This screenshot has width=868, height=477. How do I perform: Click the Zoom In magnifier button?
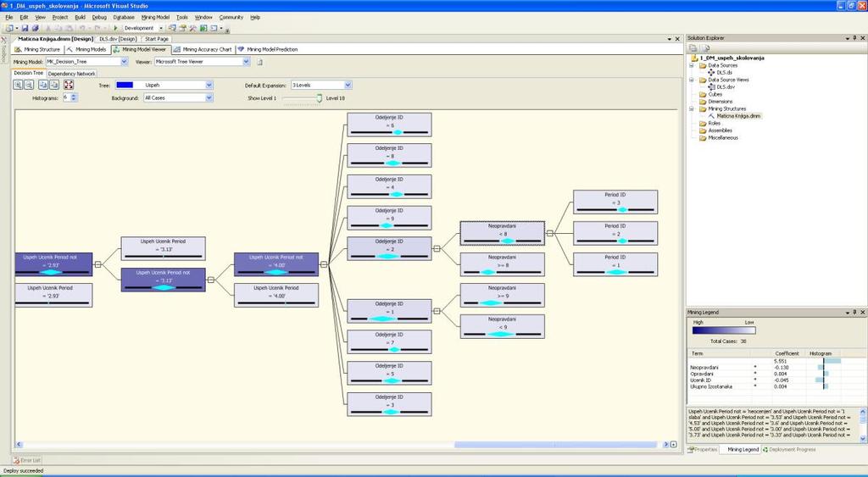(x=18, y=85)
